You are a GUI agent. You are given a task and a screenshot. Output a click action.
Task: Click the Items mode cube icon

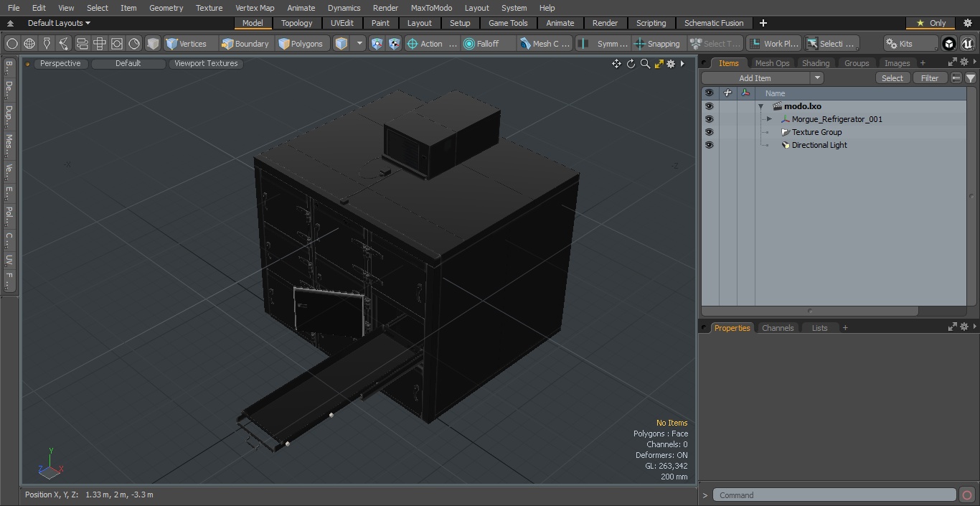(x=341, y=44)
